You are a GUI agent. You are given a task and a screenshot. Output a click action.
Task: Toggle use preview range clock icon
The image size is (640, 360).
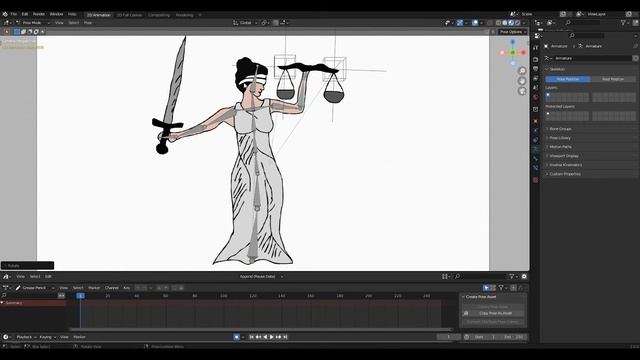pyautogui.click(x=467, y=337)
